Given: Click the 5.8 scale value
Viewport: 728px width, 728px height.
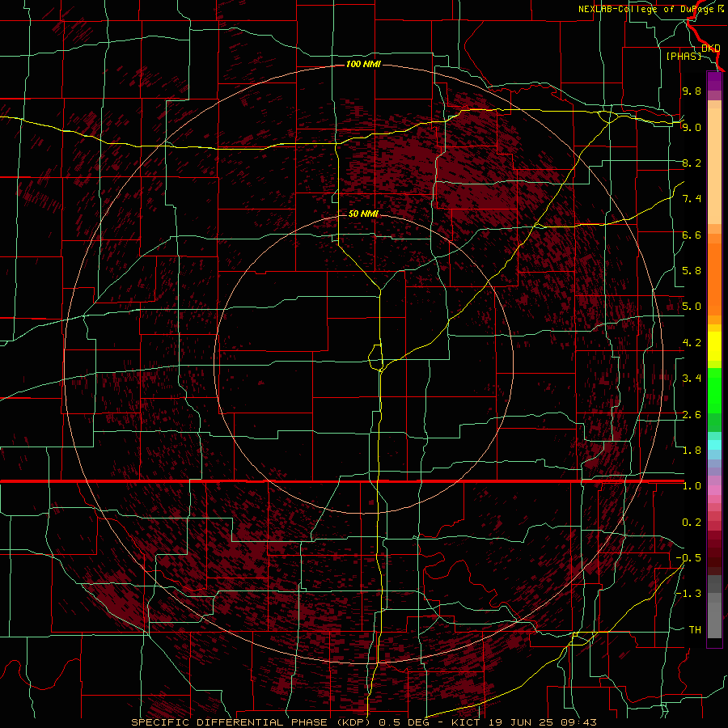Looking at the screenshot, I should click(x=692, y=271).
